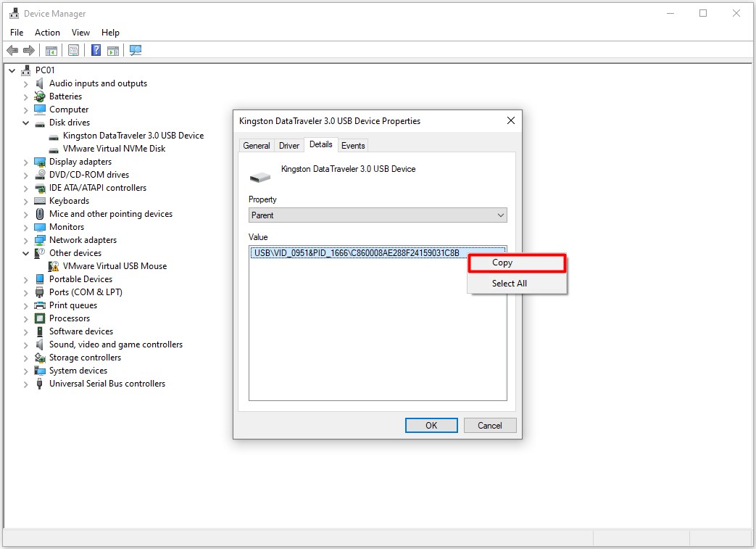Click the Keyboards category icon
756x549 pixels.
40,201
